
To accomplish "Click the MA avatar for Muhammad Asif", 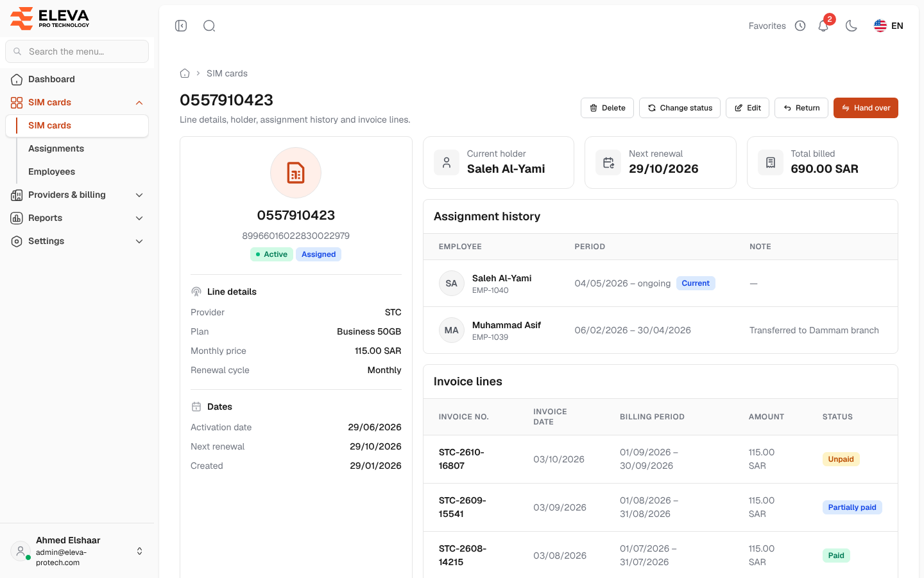I will tap(452, 330).
